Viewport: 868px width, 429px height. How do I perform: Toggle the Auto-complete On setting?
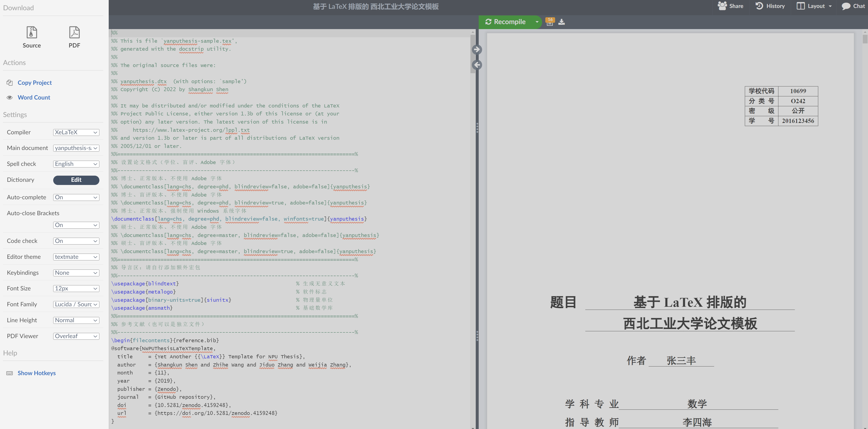point(76,197)
